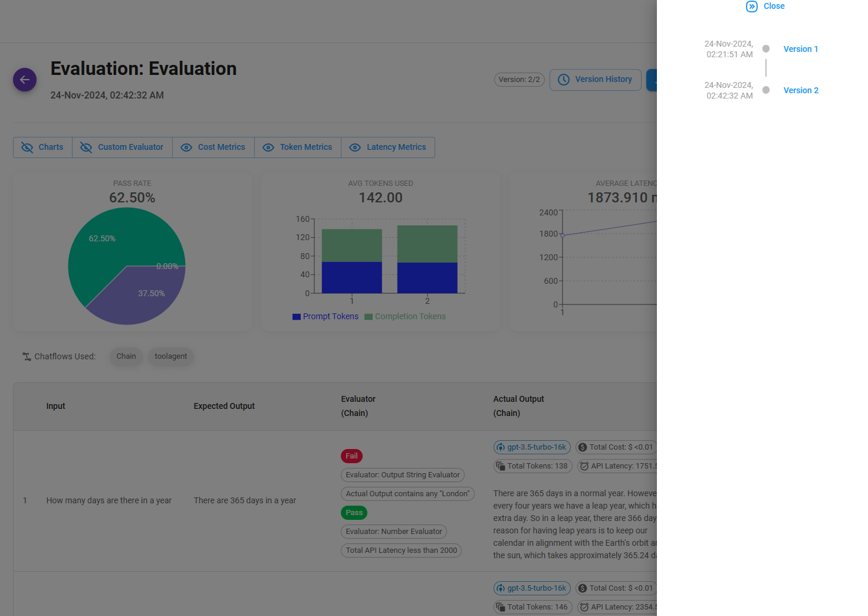
Task: Click the purple back arrow button
Action: pyautogui.click(x=25, y=80)
